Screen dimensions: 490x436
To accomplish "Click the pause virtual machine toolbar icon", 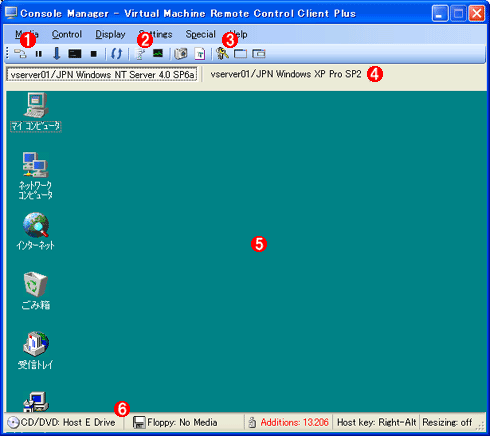I will coord(39,54).
